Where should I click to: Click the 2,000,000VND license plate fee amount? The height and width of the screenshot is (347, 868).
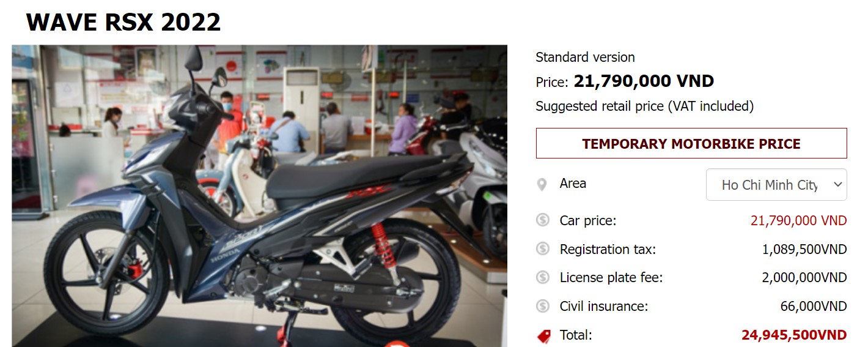click(804, 277)
